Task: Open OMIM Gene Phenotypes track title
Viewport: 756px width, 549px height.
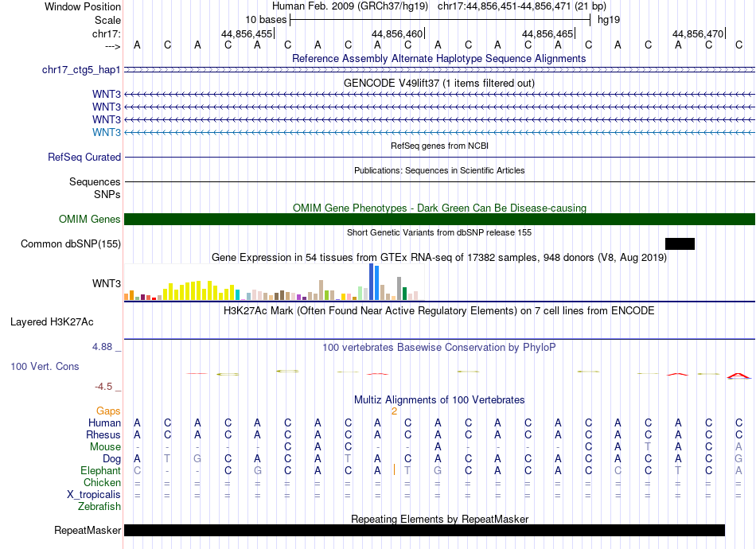Action: click(x=439, y=208)
